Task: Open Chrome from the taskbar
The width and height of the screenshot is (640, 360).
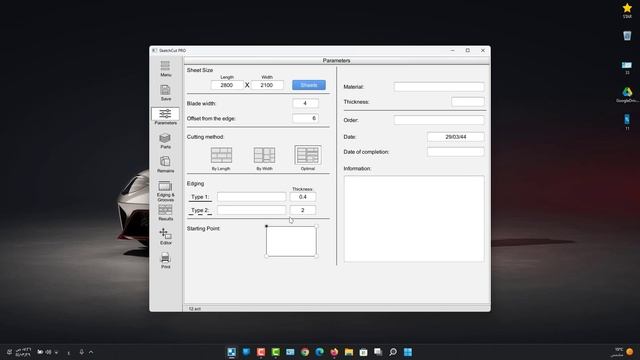Action: (305, 352)
